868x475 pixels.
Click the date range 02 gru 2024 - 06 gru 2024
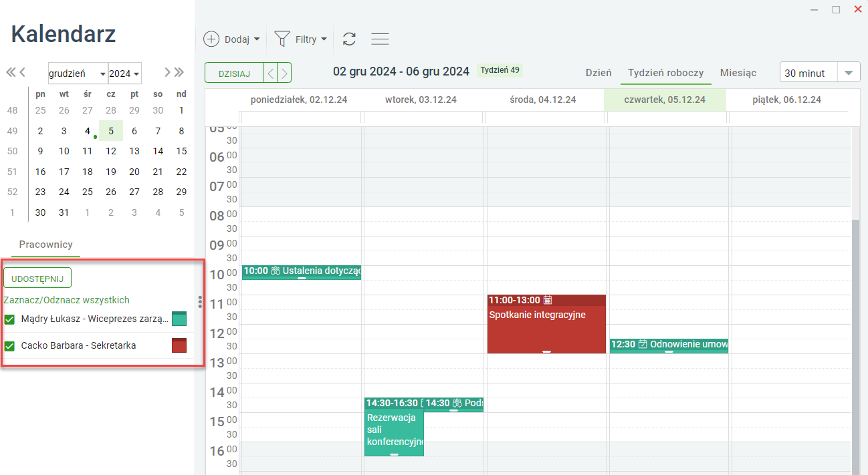coord(401,71)
